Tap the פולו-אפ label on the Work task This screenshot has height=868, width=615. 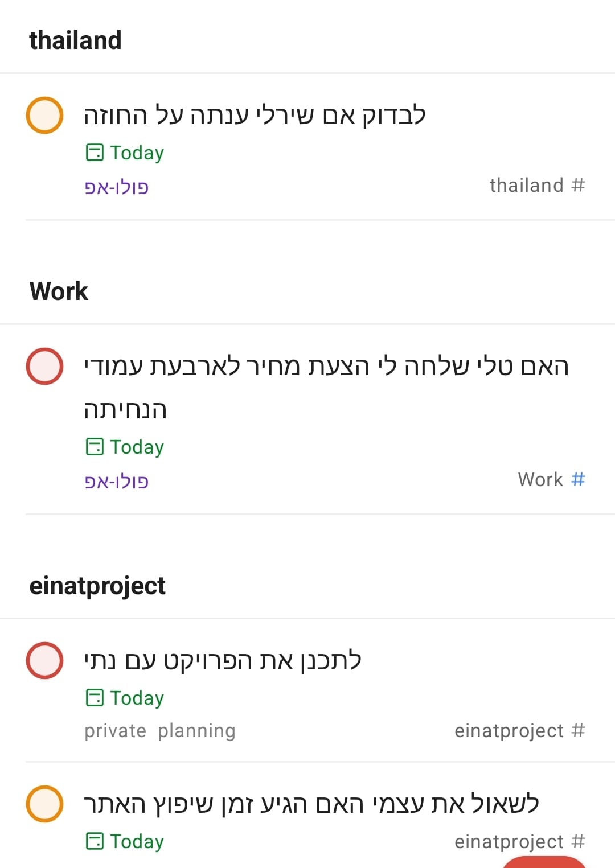(x=117, y=482)
